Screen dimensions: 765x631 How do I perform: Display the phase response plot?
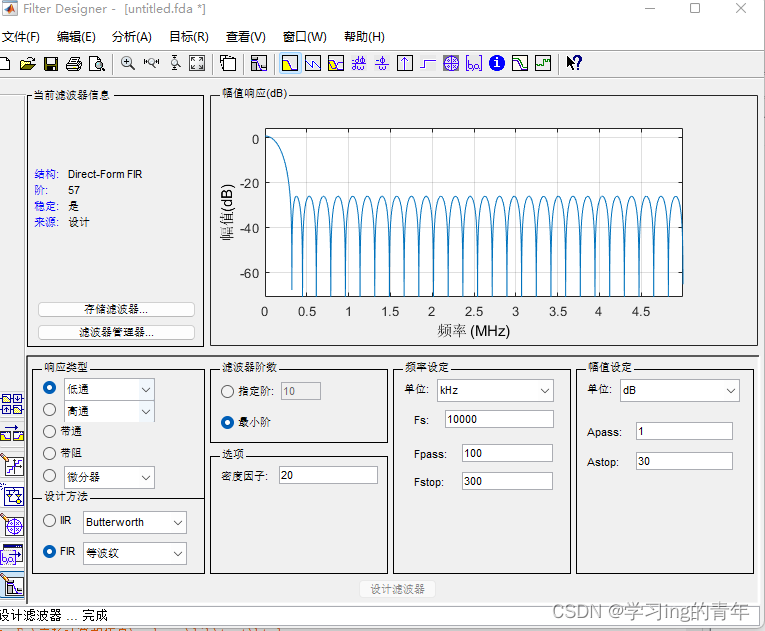313,63
